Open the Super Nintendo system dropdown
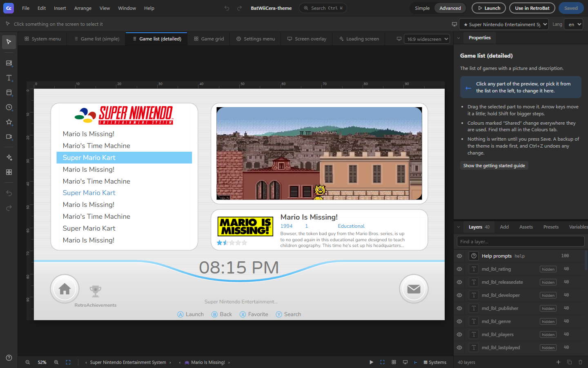Image resolution: width=588 pixels, height=368 pixels. pyautogui.click(x=504, y=25)
